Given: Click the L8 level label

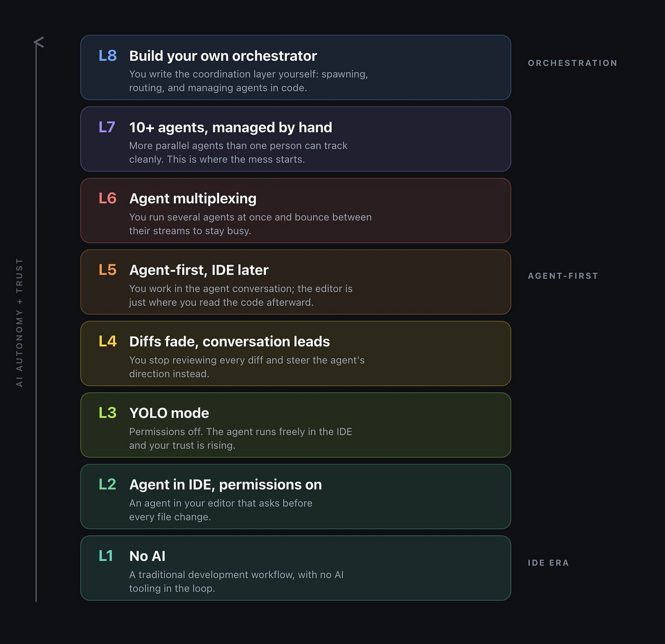Looking at the screenshot, I should pyautogui.click(x=108, y=56).
